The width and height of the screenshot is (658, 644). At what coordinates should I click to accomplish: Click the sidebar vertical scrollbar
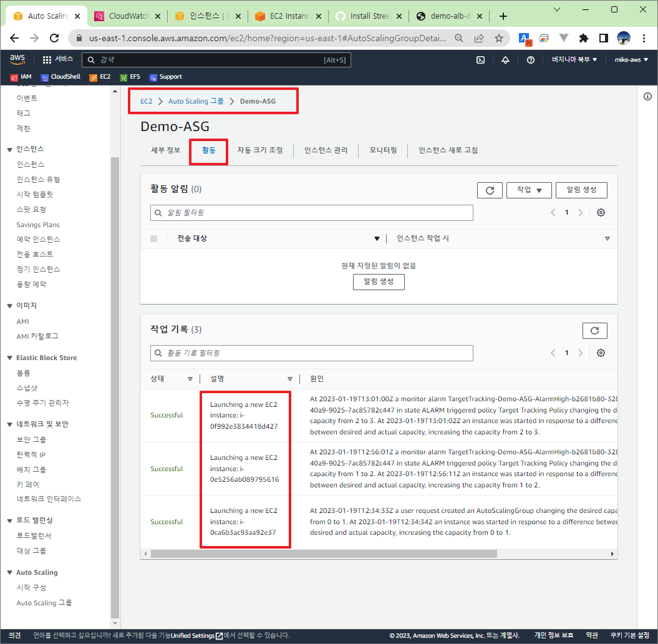[115, 388]
